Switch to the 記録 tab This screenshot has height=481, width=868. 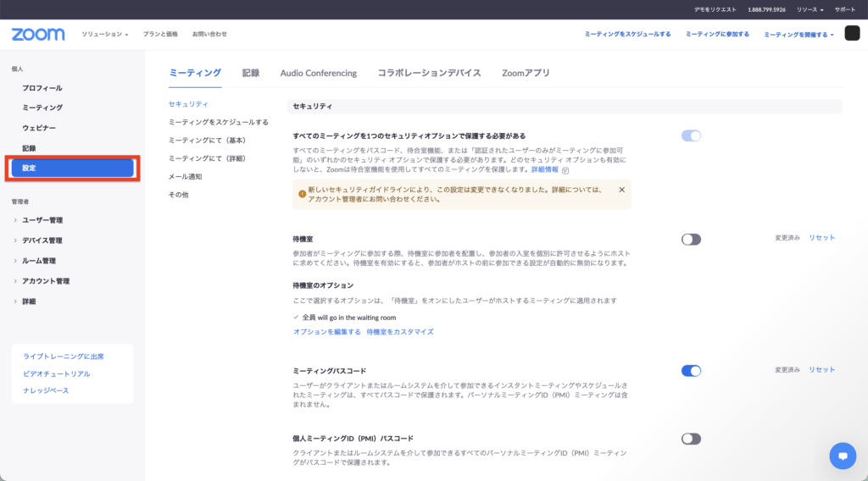(x=251, y=73)
